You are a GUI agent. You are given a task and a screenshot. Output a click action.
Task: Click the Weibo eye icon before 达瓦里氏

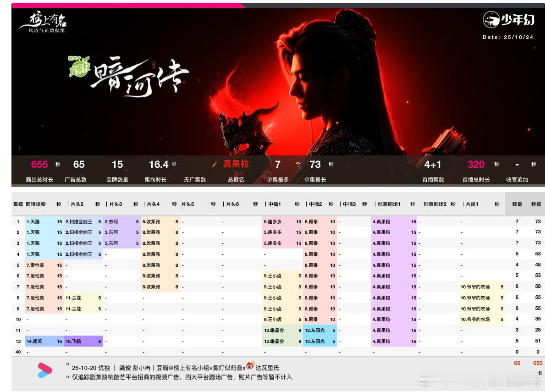coord(250,365)
